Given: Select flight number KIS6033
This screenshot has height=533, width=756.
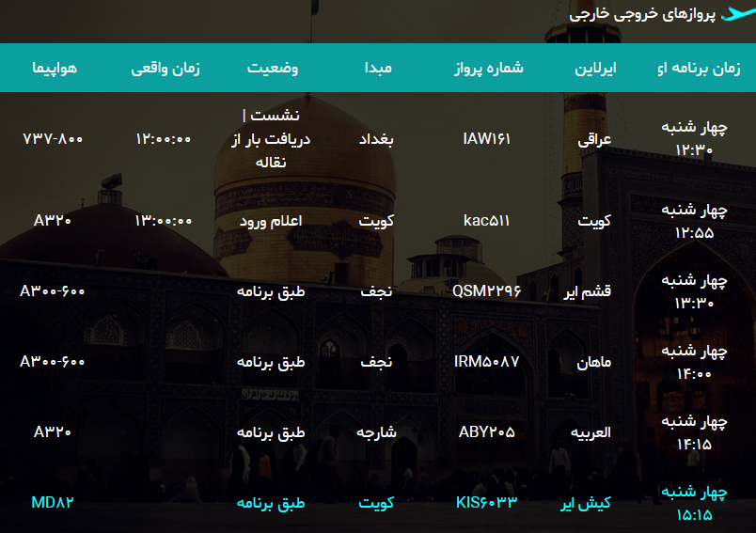Looking at the screenshot, I should 486,503.
